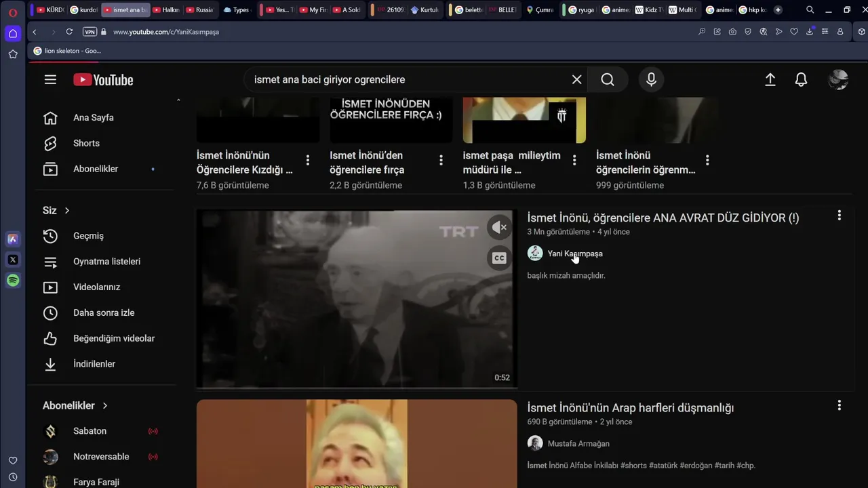Image resolution: width=868 pixels, height=488 pixels.
Task: Open the Abonelikler sidebar entry
Action: coord(95,169)
